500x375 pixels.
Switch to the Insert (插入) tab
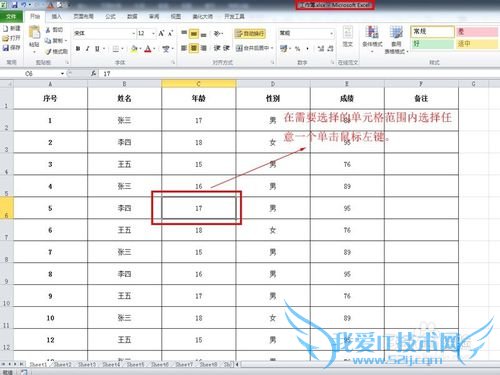coord(56,16)
